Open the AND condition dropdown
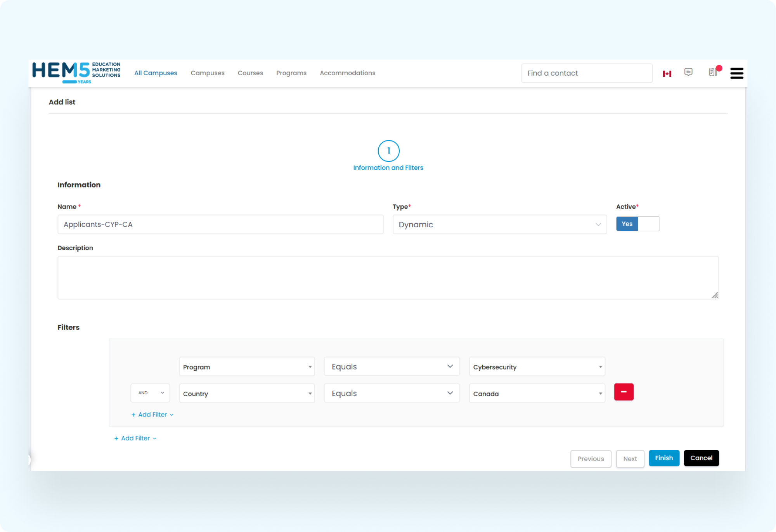 [150, 393]
